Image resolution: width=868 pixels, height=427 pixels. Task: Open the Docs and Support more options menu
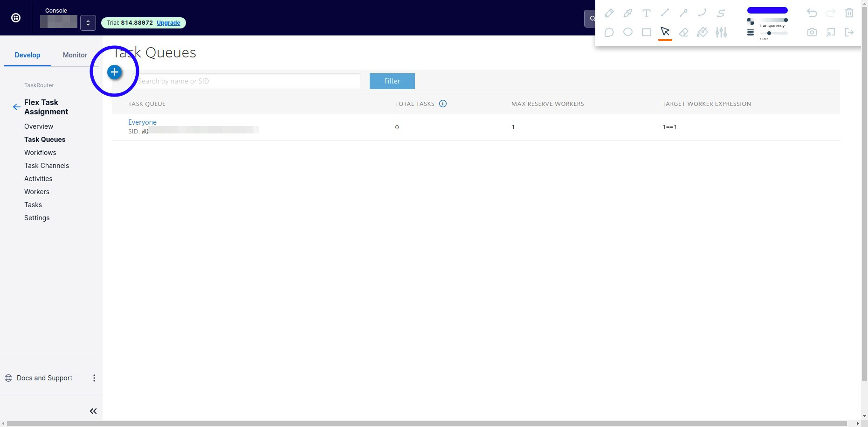[x=94, y=378]
